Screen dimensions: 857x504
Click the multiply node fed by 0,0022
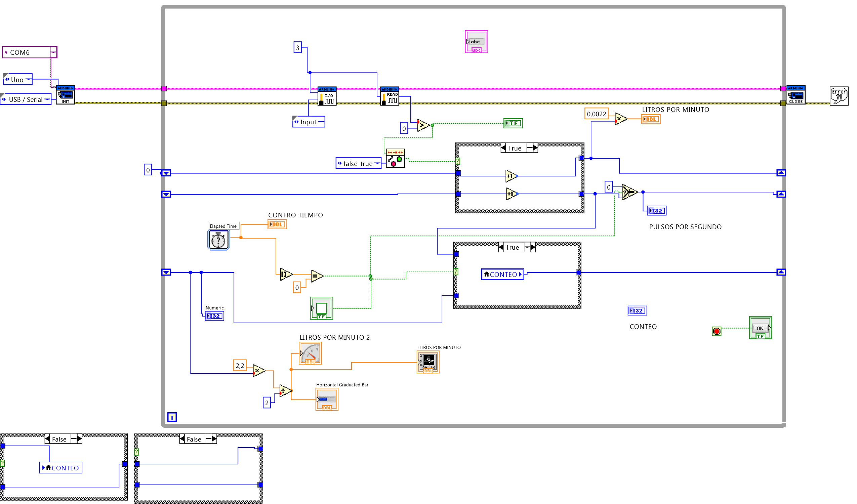tap(621, 119)
